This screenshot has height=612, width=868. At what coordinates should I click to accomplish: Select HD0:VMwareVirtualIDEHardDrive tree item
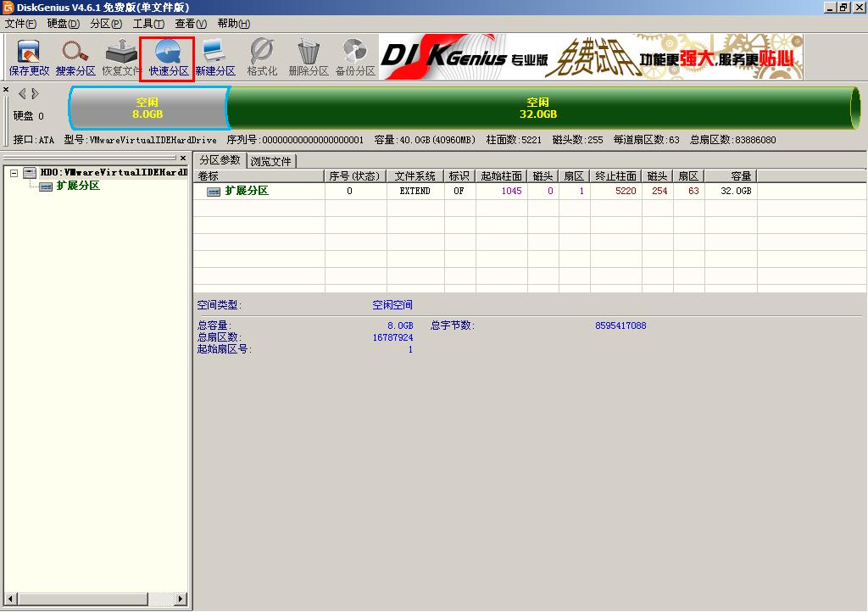pyautogui.click(x=114, y=173)
